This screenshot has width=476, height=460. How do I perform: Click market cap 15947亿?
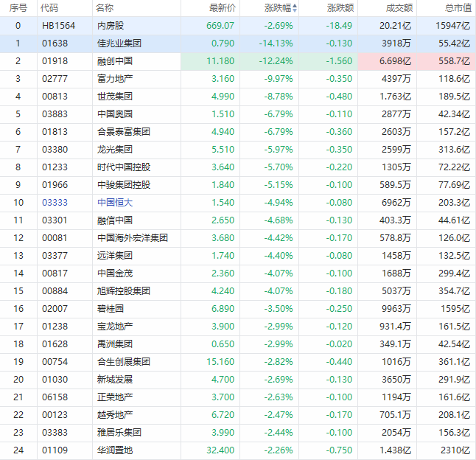point(453,26)
